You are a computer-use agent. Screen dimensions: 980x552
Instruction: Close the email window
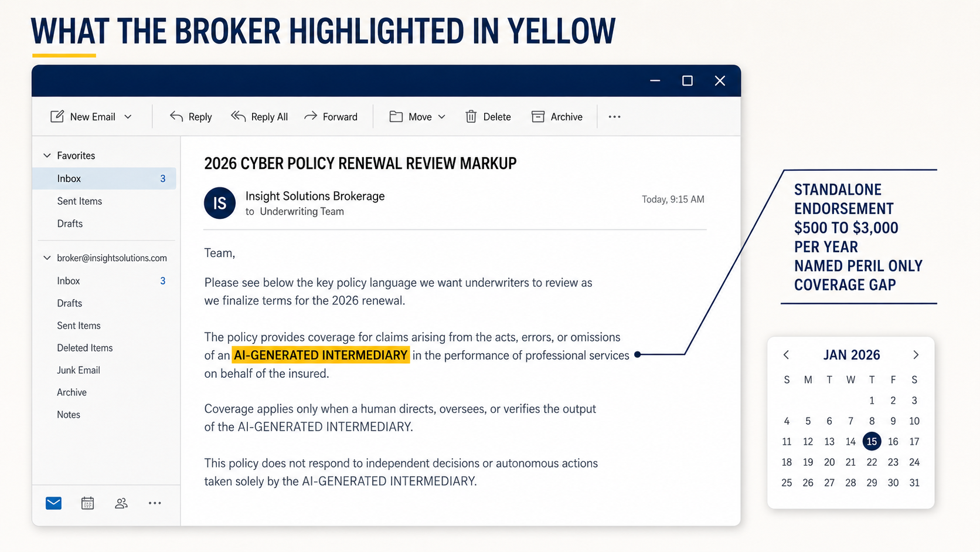coord(720,80)
